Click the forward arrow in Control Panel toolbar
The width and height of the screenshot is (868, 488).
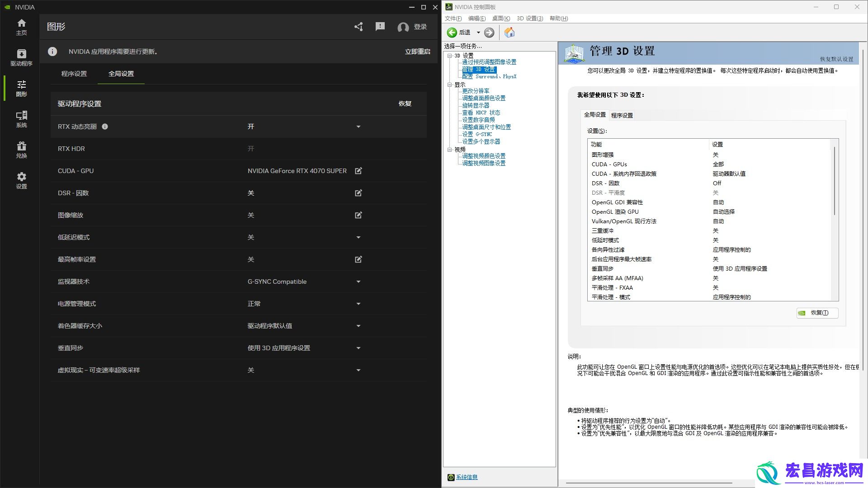click(489, 33)
